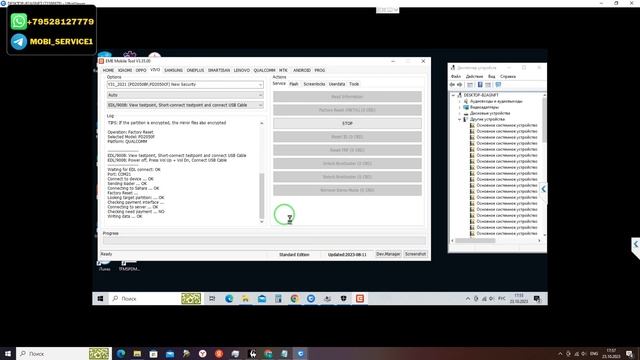Click the Read Information button

(347, 97)
